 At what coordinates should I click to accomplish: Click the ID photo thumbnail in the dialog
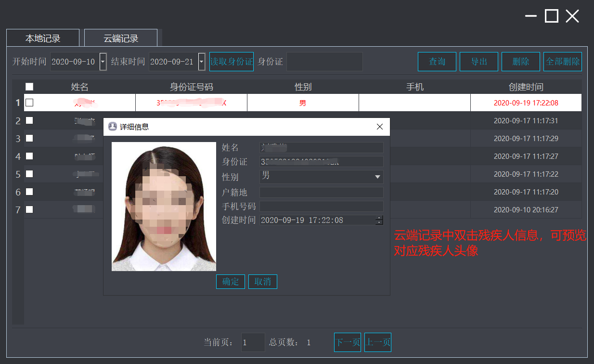164,207
